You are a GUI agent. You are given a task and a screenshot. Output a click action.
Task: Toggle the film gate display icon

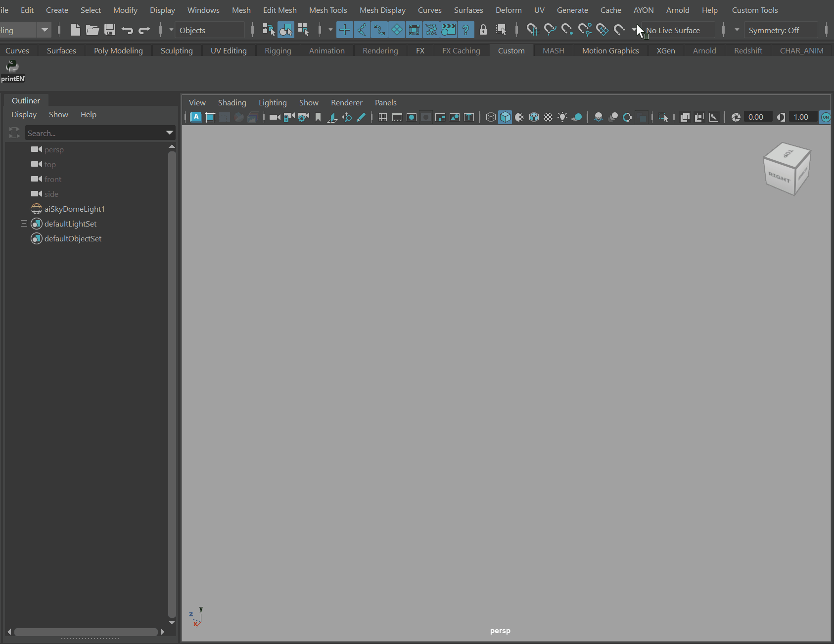coord(397,117)
